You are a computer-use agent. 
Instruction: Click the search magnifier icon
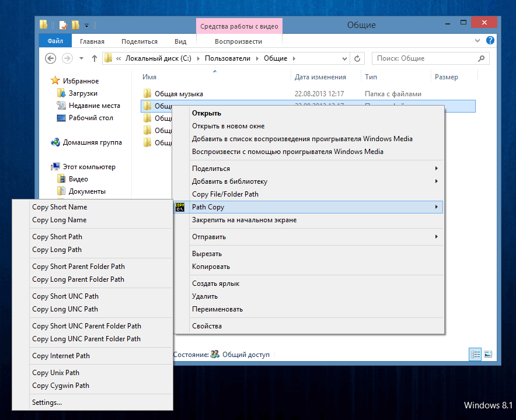point(482,58)
